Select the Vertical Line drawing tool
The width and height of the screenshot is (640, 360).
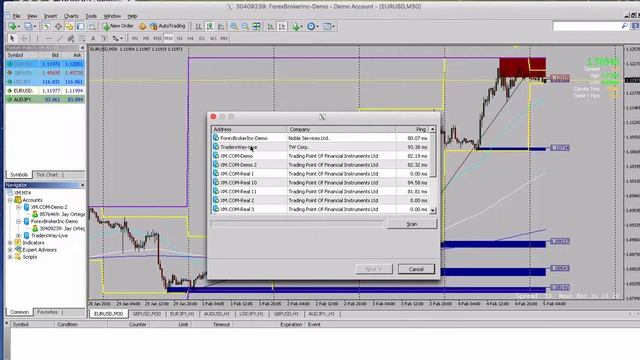click(x=37, y=38)
